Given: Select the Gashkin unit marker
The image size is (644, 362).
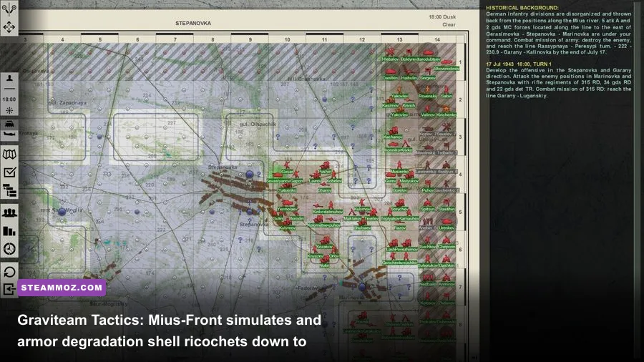Looking at the screenshot, I should click(x=447, y=260).
